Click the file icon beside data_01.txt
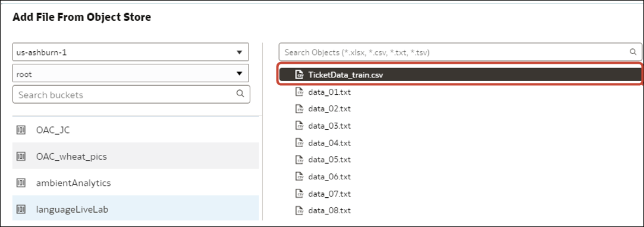 tap(300, 92)
